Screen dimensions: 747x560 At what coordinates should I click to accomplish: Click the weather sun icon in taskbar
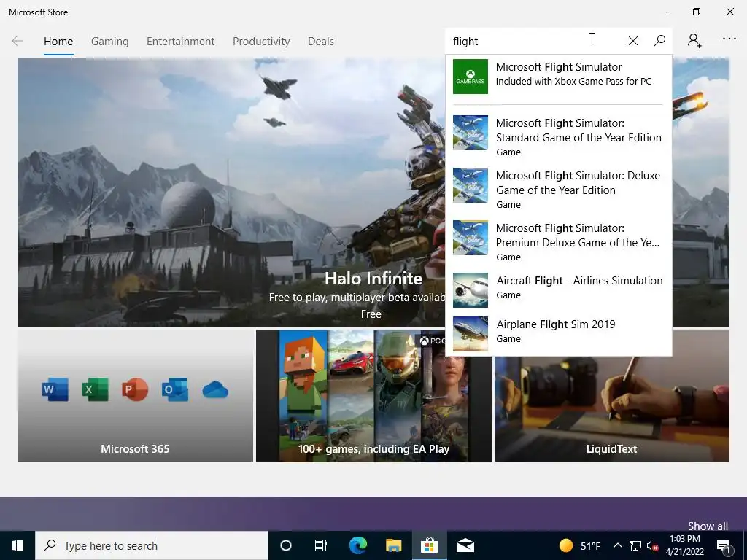pos(566,545)
